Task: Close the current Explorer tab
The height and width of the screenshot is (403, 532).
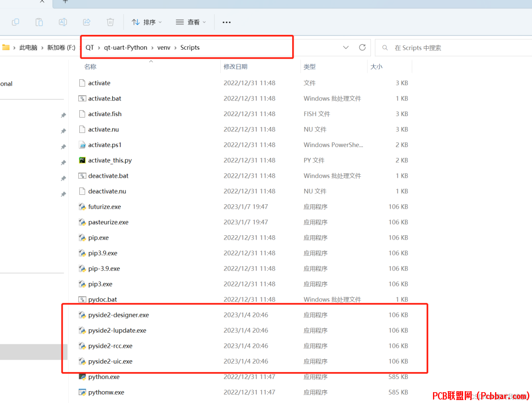Action: [42, 1]
